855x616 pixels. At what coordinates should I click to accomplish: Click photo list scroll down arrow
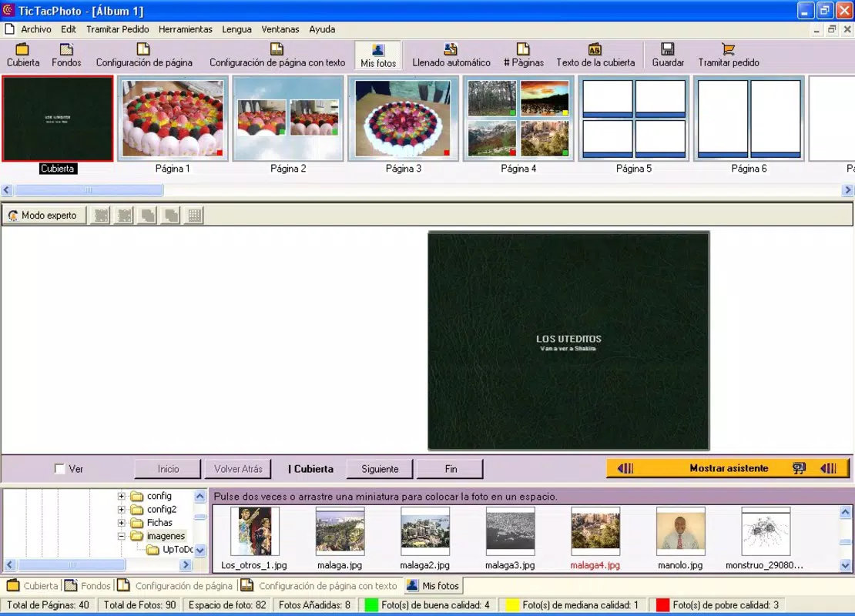point(845,565)
